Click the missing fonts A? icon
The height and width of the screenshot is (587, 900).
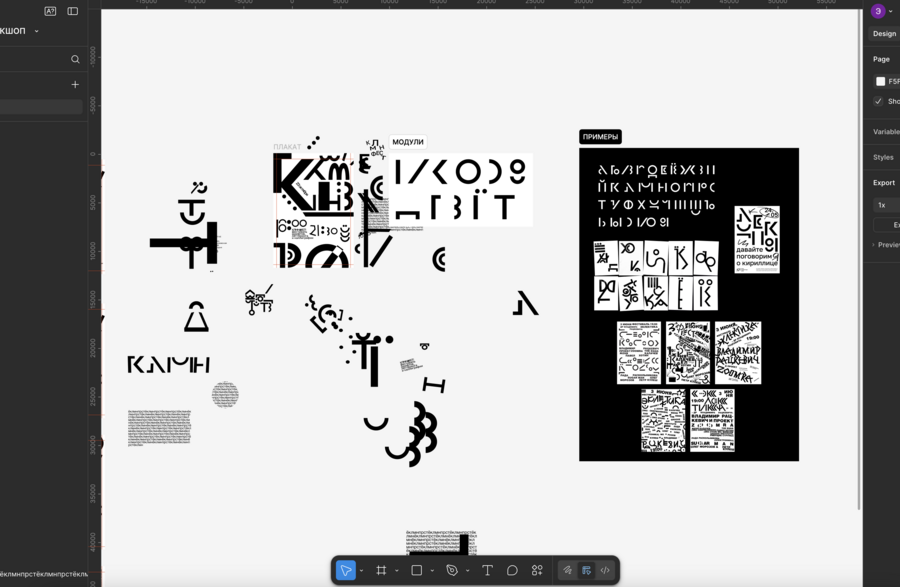51,11
